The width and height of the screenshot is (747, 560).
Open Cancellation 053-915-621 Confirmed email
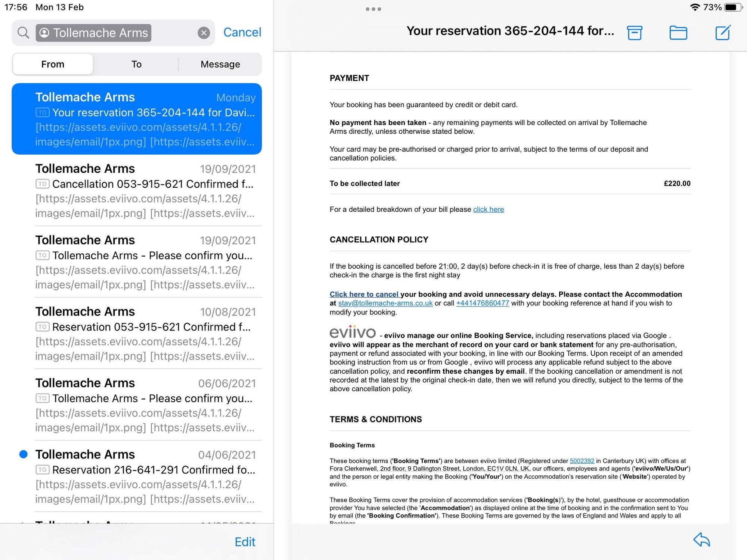(146, 190)
